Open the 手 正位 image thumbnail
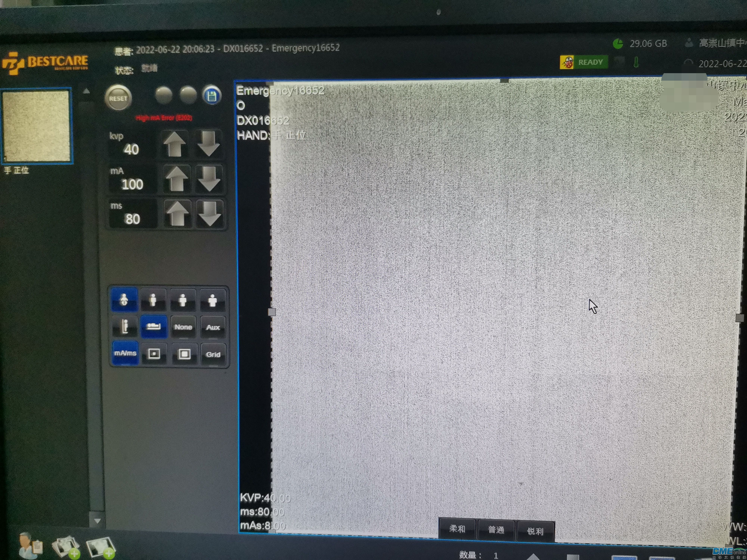 (x=36, y=126)
